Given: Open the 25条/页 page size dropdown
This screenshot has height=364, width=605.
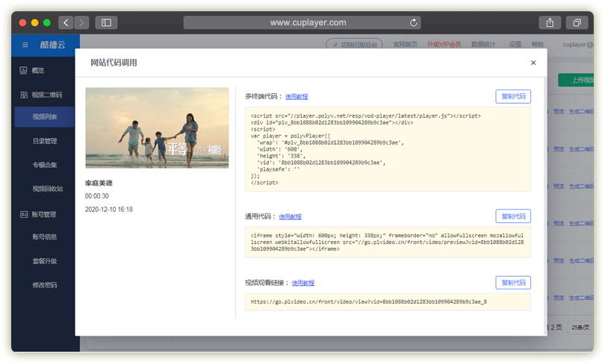Looking at the screenshot, I should (579, 327).
